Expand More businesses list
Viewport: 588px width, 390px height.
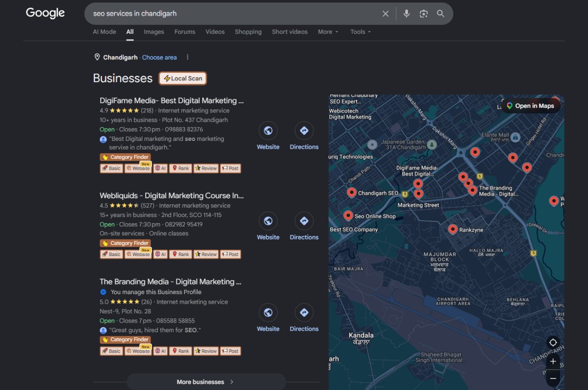tap(206, 382)
